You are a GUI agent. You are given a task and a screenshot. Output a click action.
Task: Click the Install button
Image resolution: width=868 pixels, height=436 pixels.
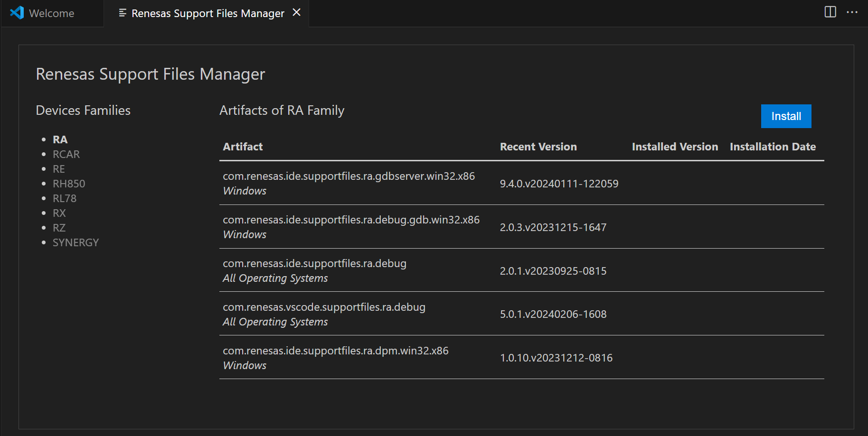[786, 116]
